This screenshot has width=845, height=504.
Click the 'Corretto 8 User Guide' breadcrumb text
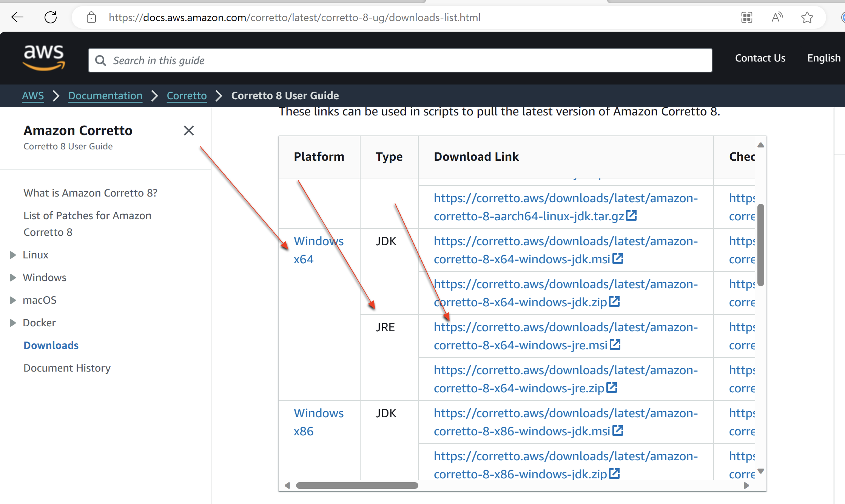tap(285, 96)
